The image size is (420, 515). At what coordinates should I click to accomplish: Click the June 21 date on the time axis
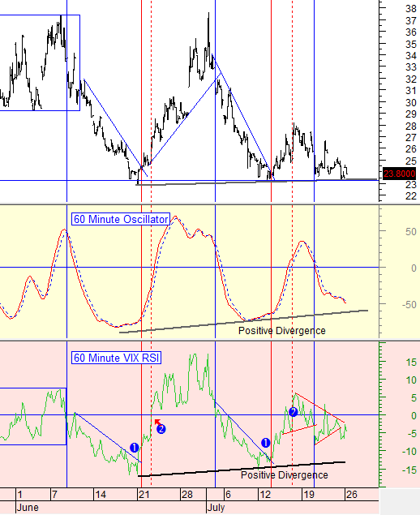144,494
